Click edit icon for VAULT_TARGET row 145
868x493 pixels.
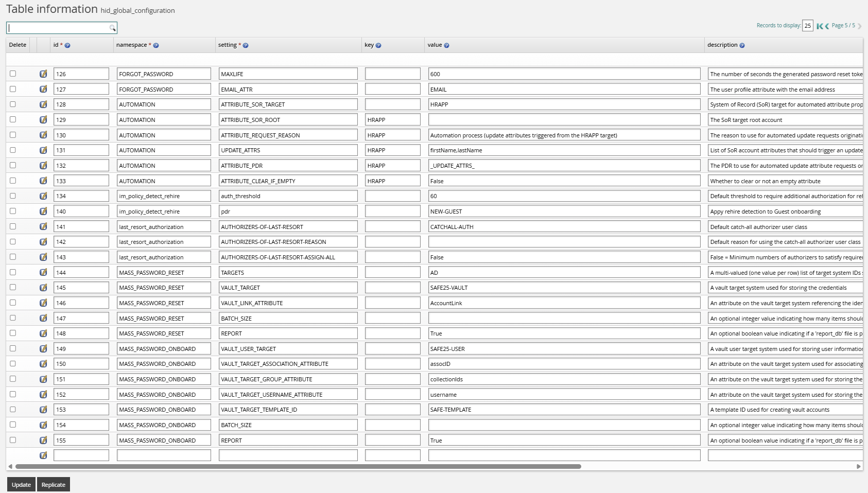[x=43, y=288]
